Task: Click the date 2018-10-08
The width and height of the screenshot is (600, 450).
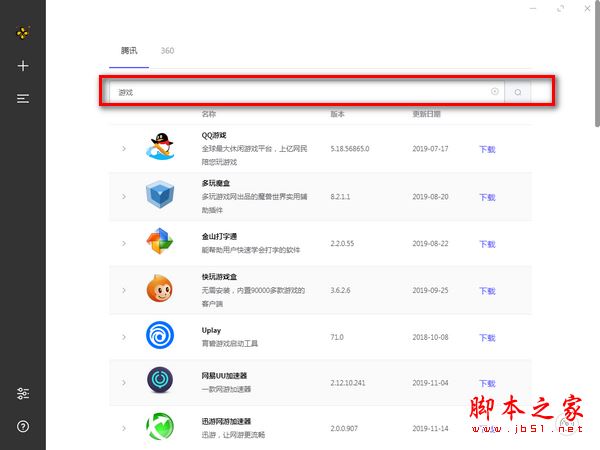Action: (x=430, y=337)
